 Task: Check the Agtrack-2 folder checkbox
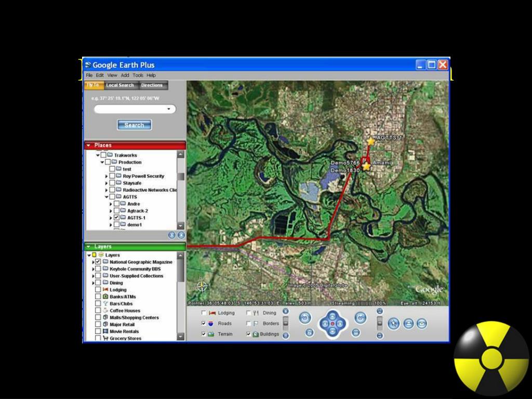pyautogui.click(x=117, y=211)
